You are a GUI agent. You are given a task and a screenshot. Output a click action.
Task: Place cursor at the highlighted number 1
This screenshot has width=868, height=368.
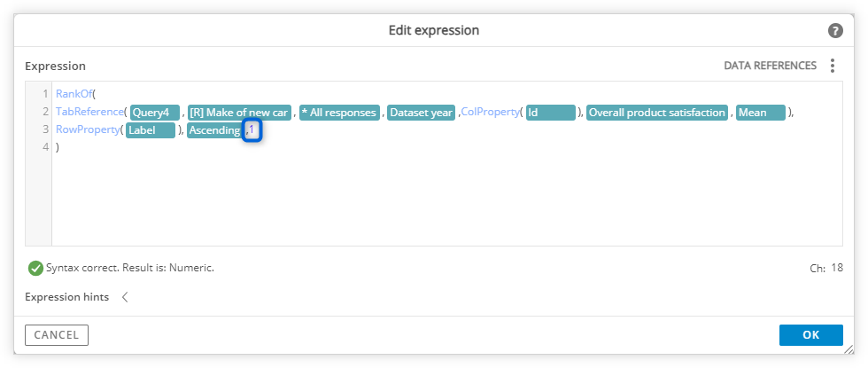(x=252, y=131)
